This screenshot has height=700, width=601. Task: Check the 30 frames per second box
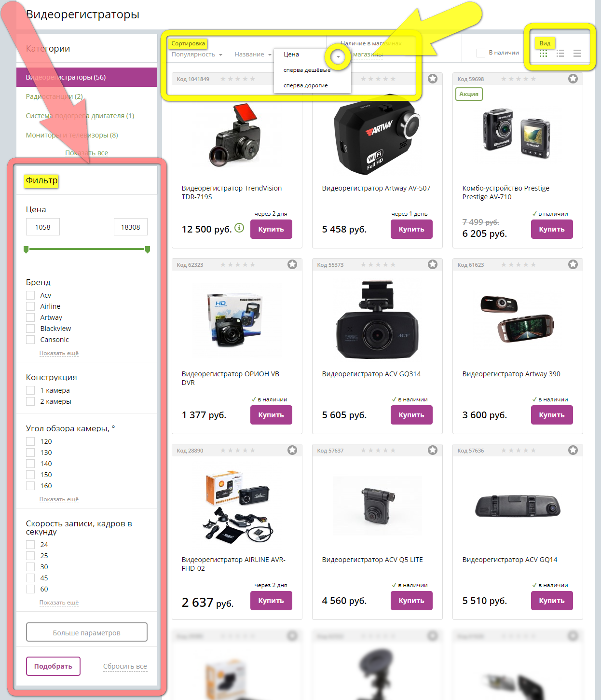pyautogui.click(x=30, y=567)
